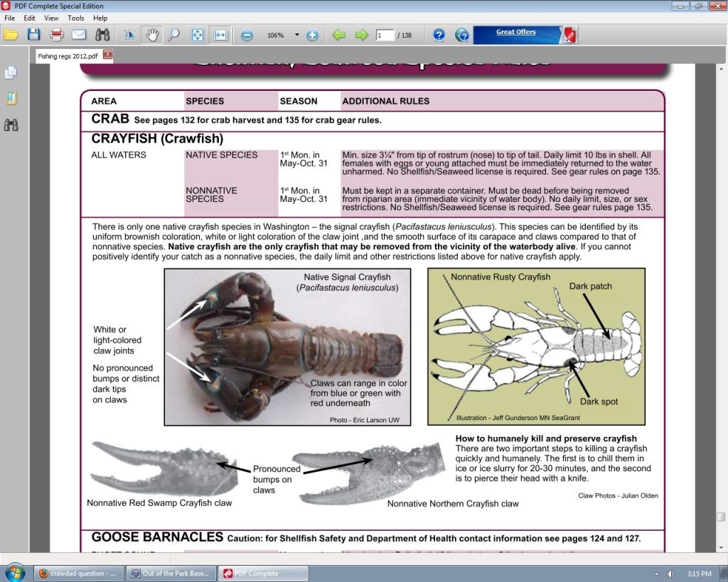728x582 pixels.
Task: Email the document via the envelope icon
Action: tap(79, 35)
